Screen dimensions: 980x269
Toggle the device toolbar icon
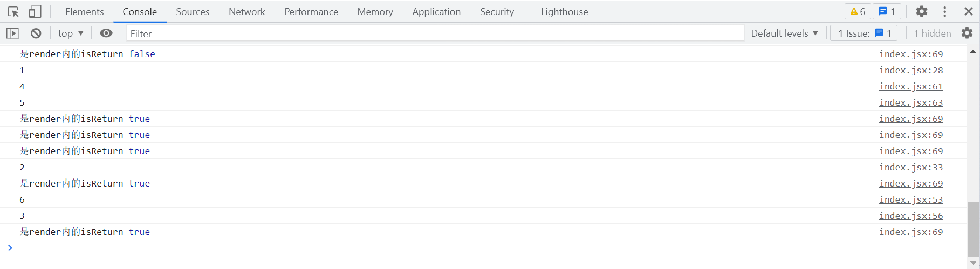pyautogui.click(x=35, y=12)
